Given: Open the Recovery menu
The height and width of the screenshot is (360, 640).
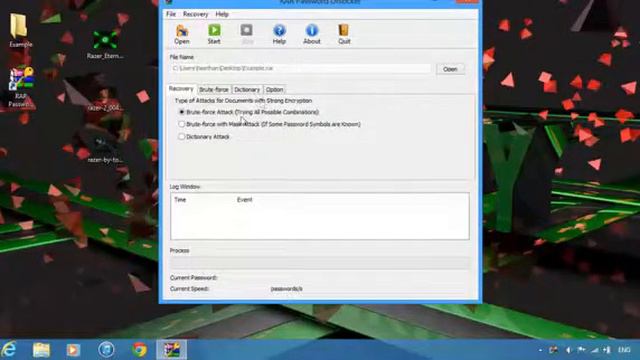Looking at the screenshot, I should (196, 14).
